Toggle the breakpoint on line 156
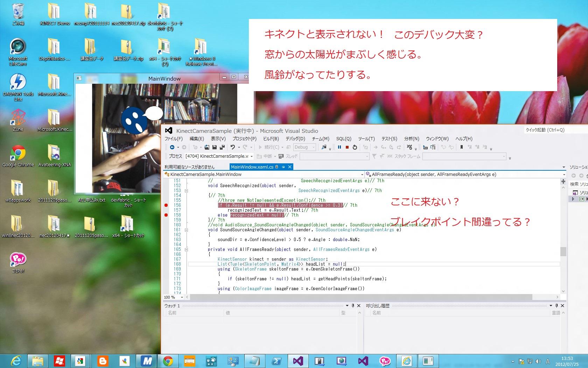The height and width of the screenshot is (368, 588). pyautogui.click(x=166, y=205)
